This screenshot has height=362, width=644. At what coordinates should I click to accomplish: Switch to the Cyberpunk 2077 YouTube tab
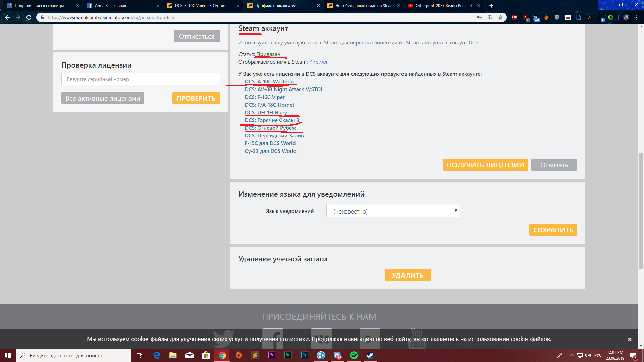click(443, 6)
